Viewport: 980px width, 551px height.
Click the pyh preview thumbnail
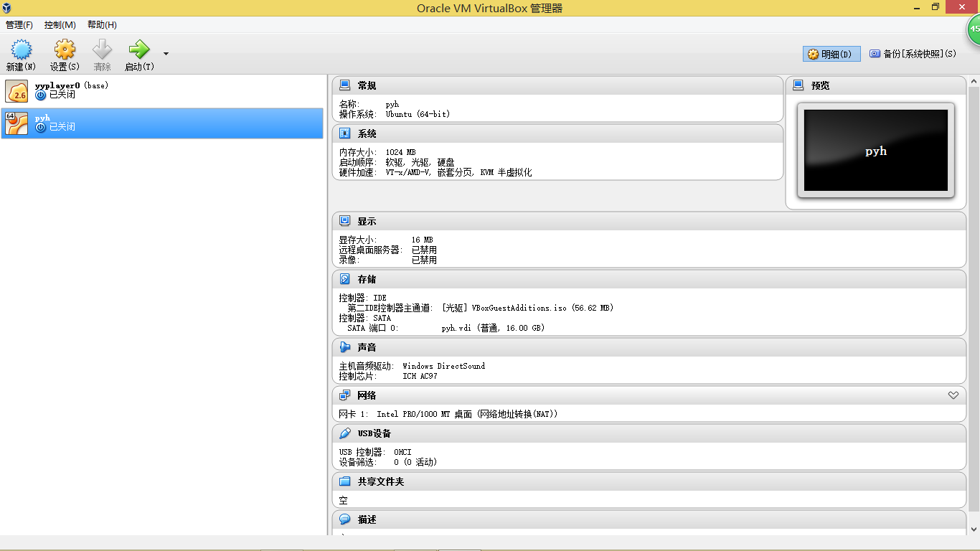coord(876,151)
